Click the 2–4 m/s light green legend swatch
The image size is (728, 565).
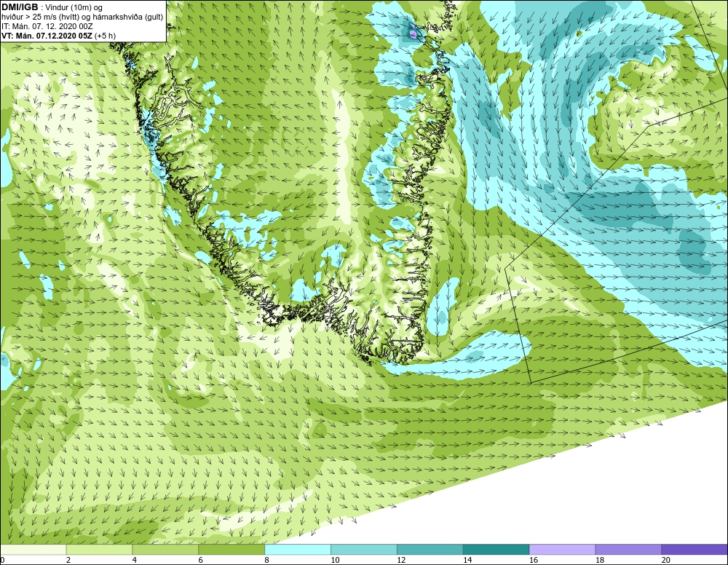coord(99,550)
